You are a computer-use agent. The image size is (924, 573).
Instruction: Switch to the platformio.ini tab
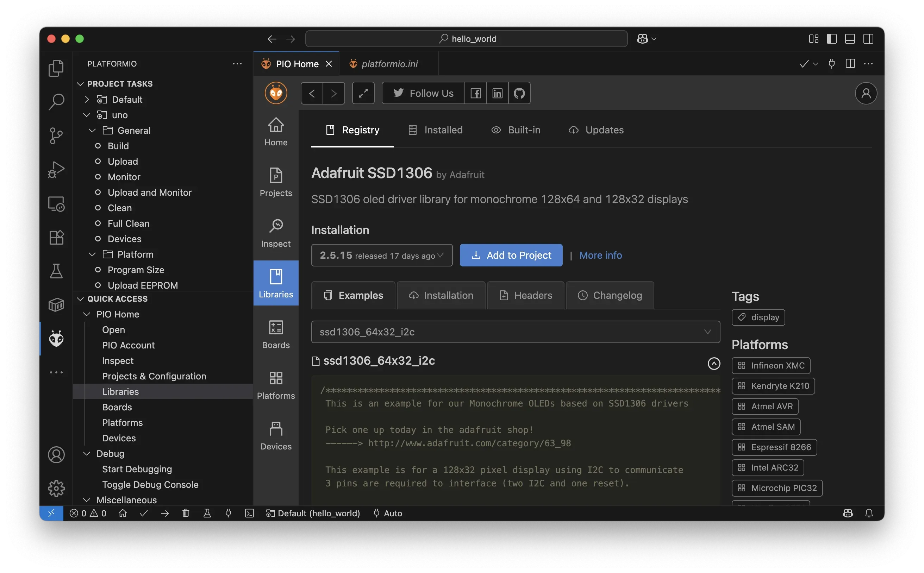tap(389, 64)
